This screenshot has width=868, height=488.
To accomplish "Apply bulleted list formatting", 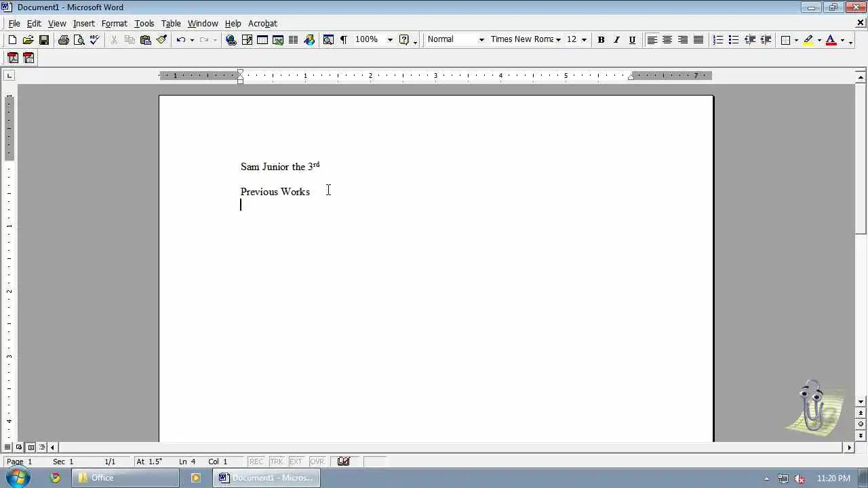I will click(734, 40).
